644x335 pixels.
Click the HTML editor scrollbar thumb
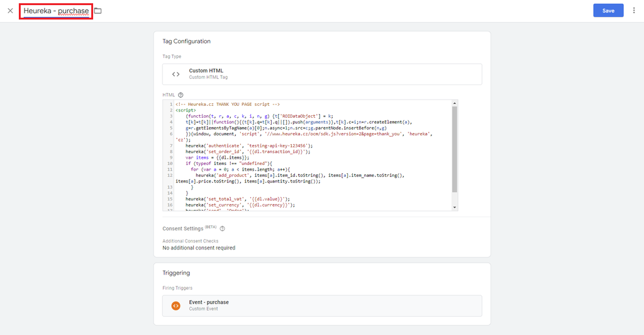[x=455, y=149]
